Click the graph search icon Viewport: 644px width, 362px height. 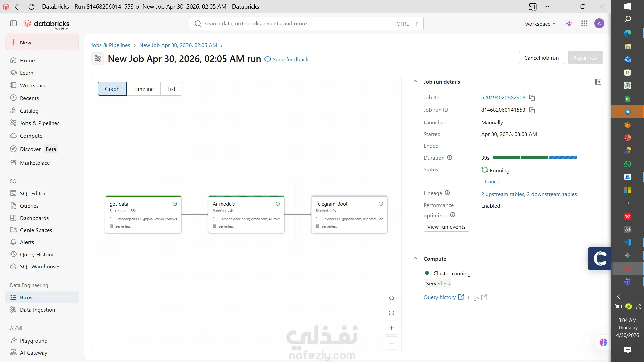[391, 298]
